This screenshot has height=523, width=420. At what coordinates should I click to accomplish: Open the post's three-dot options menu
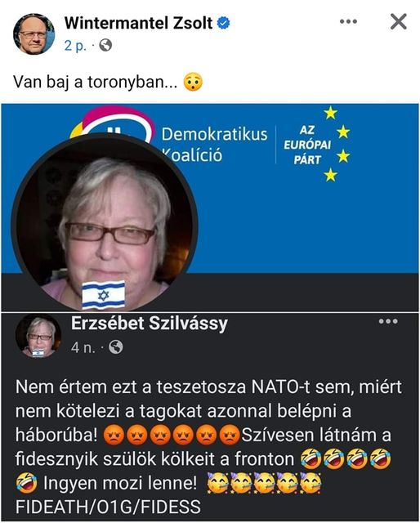click(348, 22)
